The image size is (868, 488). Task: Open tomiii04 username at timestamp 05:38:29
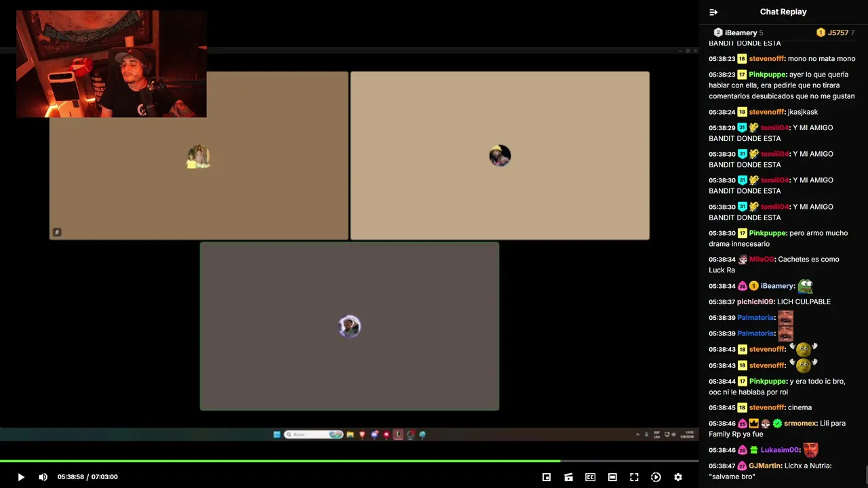tap(774, 127)
